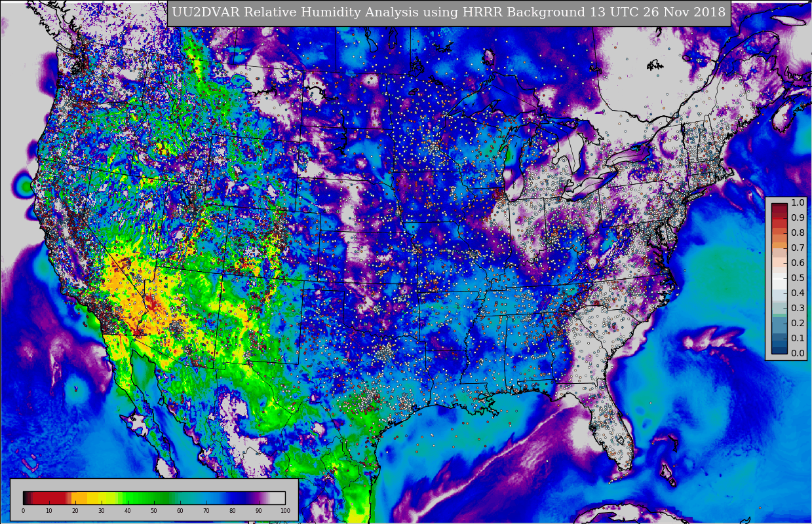Viewport: 812px width, 524px height.
Task: Click the 30 tick label on humidity colorbar
Action: (102, 511)
